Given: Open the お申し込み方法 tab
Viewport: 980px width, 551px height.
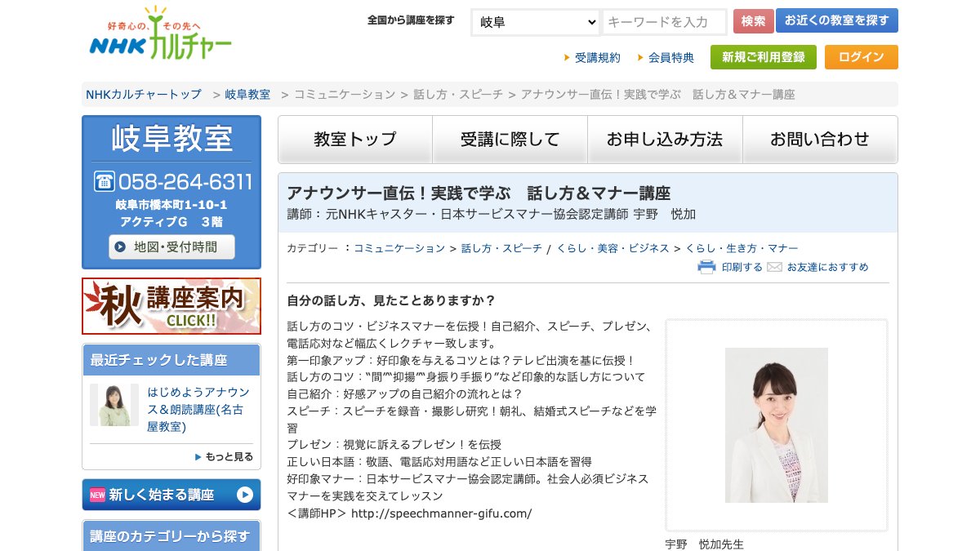Looking at the screenshot, I should click(665, 140).
